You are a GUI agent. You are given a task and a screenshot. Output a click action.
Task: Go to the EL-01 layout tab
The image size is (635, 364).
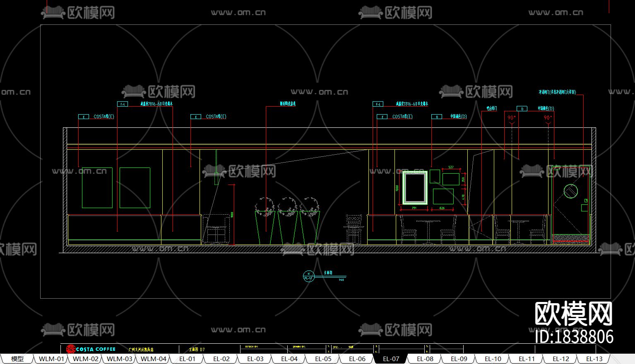[188, 359]
